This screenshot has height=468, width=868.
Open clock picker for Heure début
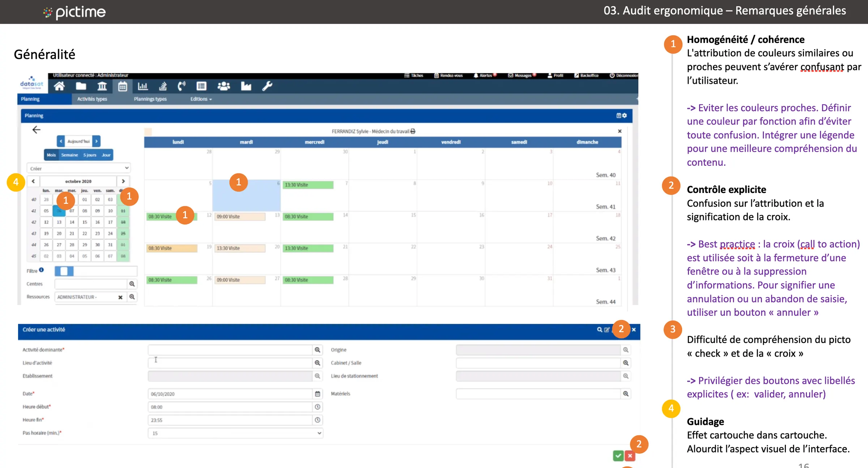click(x=318, y=407)
